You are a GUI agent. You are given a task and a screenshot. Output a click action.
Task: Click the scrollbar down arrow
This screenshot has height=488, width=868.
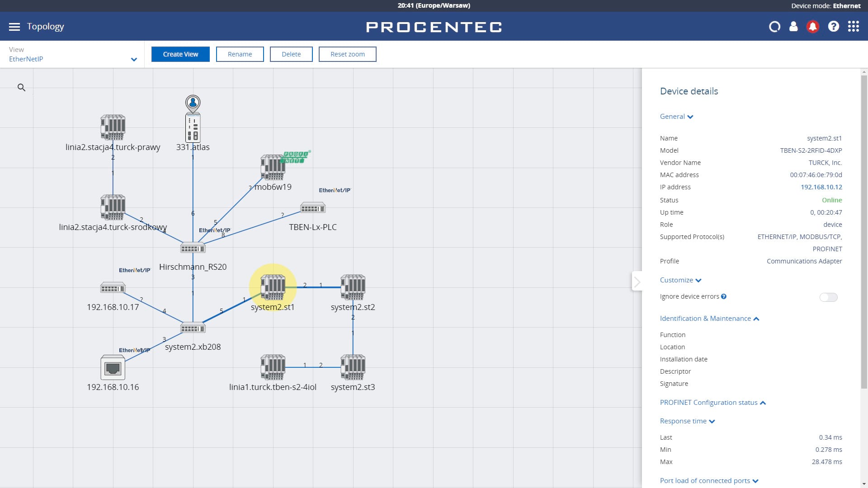tap(864, 483)
